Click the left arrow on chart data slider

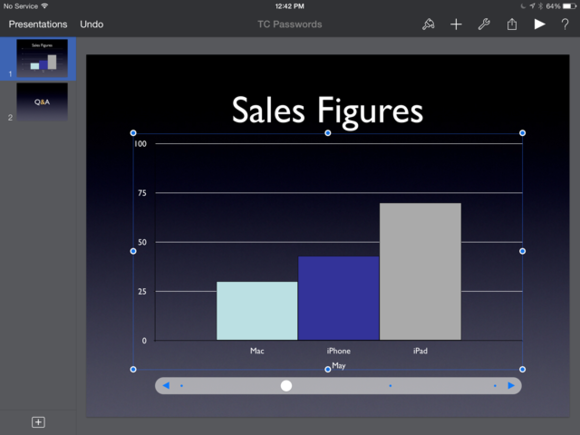click(166, 385)
